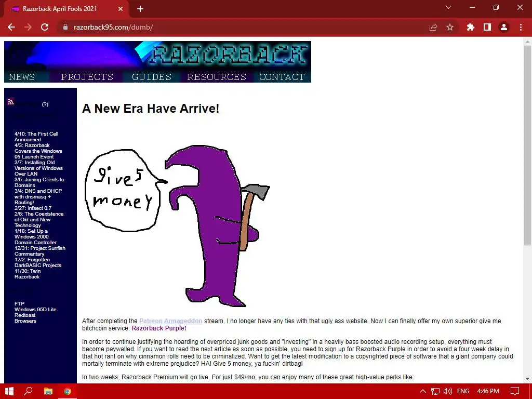Click the padlock site info icon
Image resolution: width=532 pixels, height=399 pixels.
pos(65,27)
